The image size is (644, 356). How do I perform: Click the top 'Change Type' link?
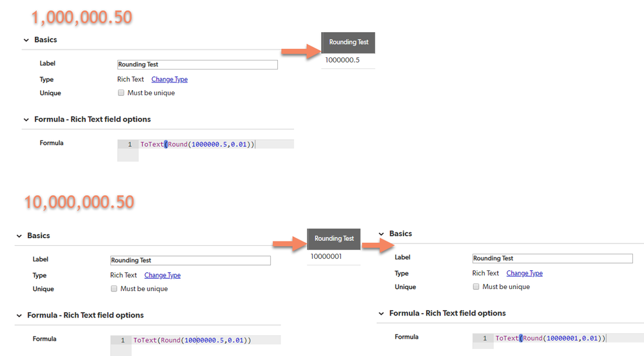pyautogui.click(x=169, y=79)
